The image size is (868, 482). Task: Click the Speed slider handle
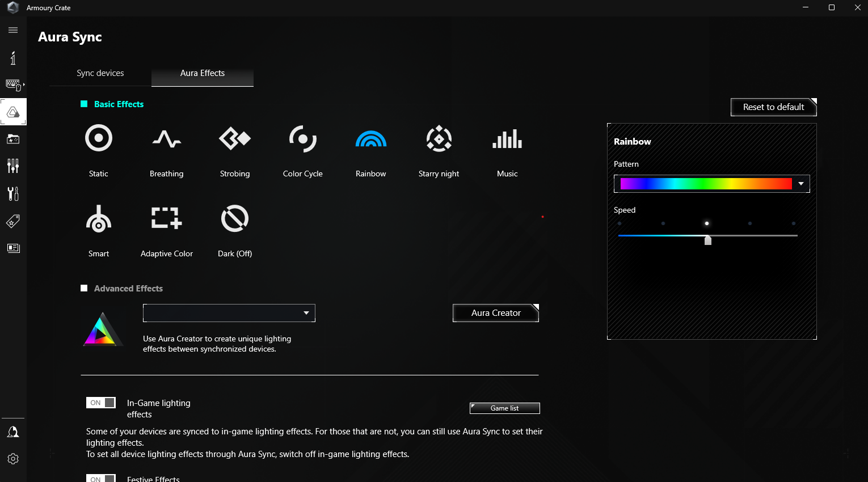(708, 240)
